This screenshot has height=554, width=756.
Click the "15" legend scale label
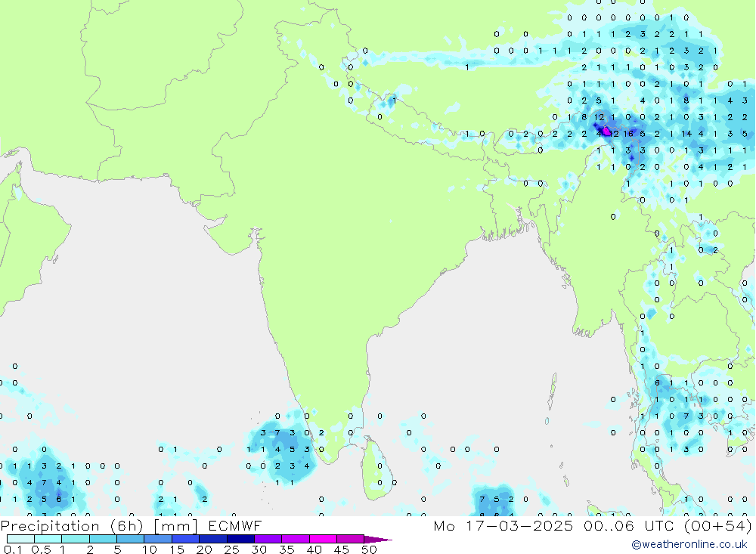pos(177,549)
